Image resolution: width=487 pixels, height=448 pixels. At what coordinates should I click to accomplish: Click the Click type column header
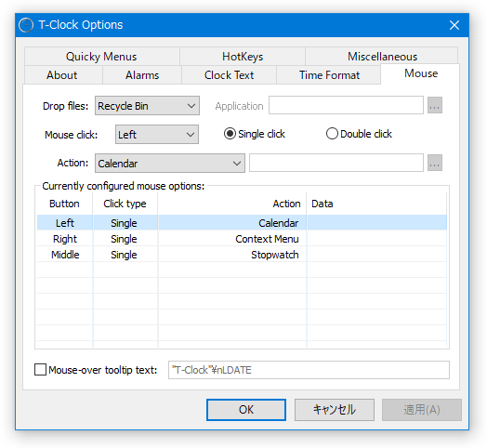click(125, 204)
